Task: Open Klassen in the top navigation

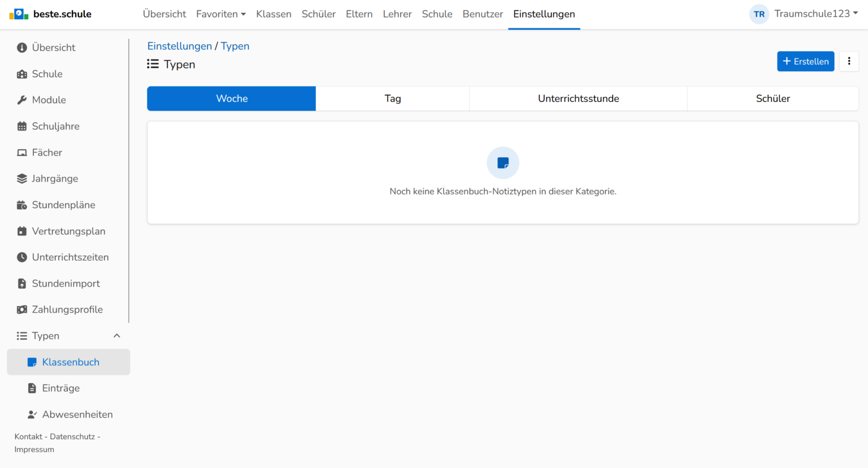Action: pyautogui.click(x=274, y=14)
